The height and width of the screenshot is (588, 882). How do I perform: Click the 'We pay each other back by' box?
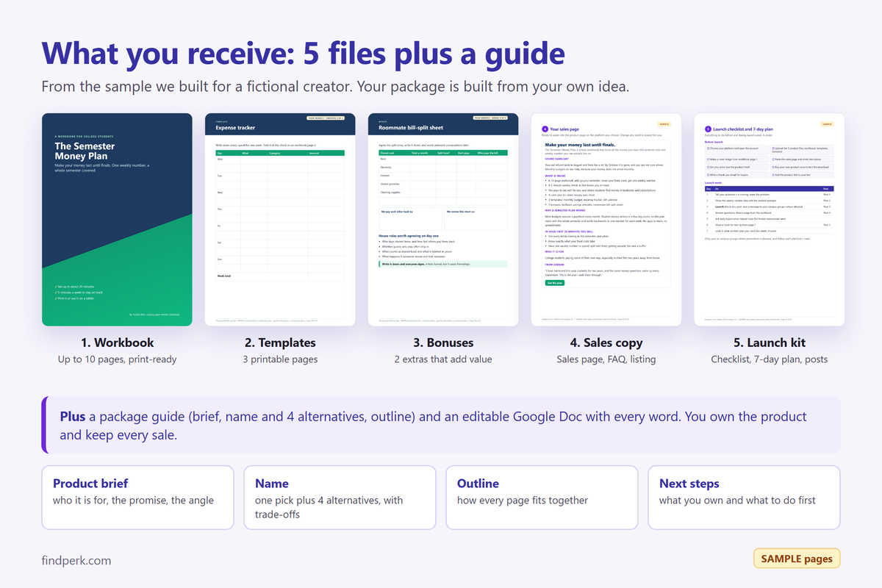410,219
